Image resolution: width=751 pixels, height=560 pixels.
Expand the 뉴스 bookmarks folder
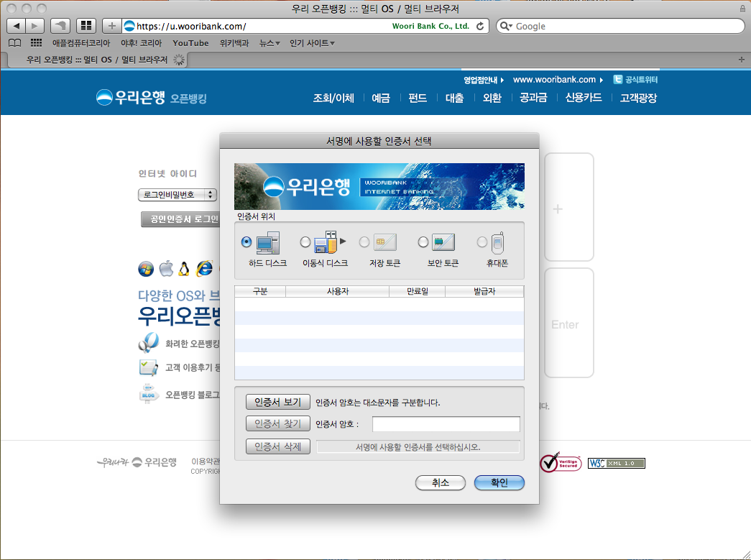(x=269, y=43)
